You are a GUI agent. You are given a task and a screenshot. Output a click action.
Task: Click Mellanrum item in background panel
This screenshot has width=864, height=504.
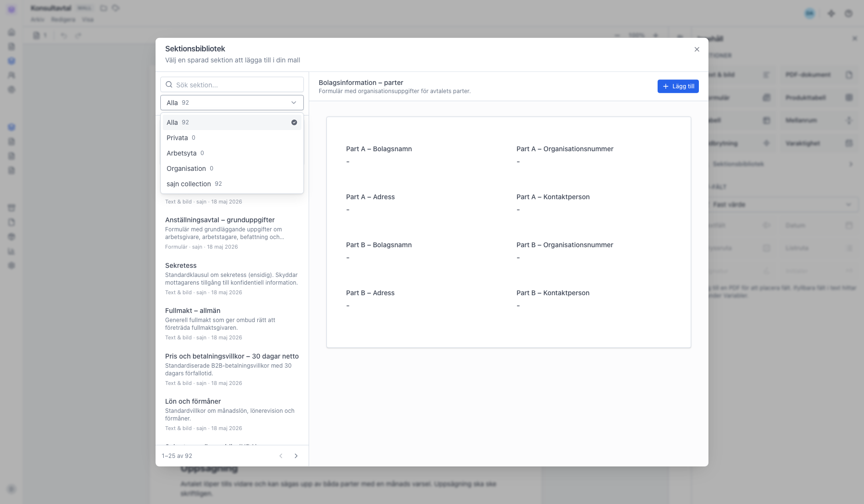point(819,120)
